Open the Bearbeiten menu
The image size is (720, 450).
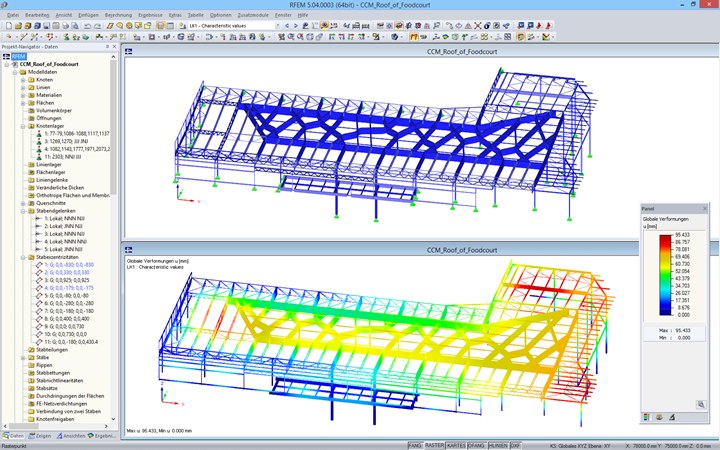point(37,15)
